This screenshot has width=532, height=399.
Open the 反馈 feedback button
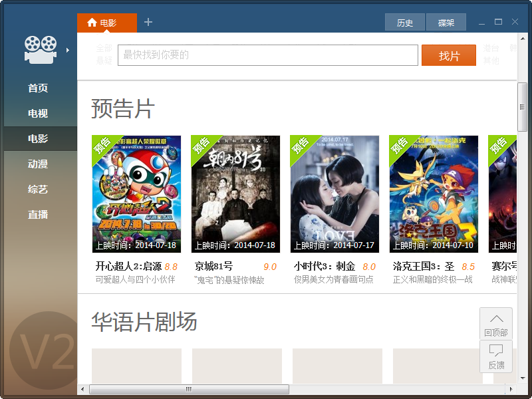496,356
